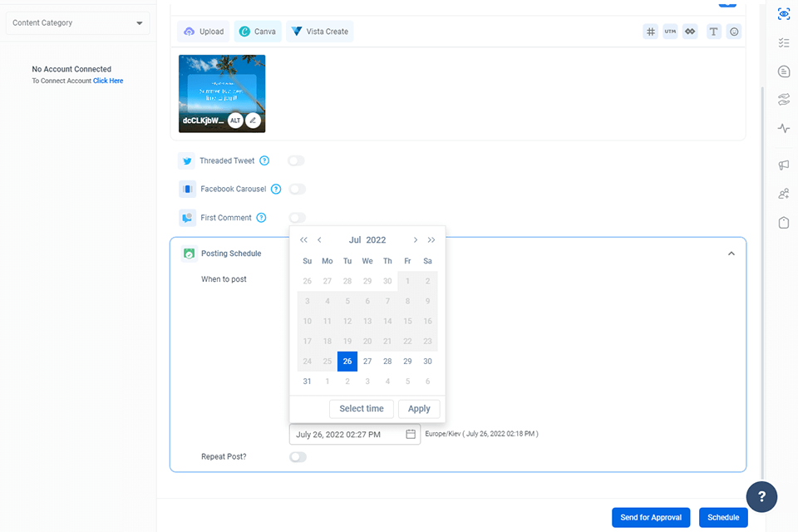Click the Upload button
This screenshot has width=798, height=532.
204,32
